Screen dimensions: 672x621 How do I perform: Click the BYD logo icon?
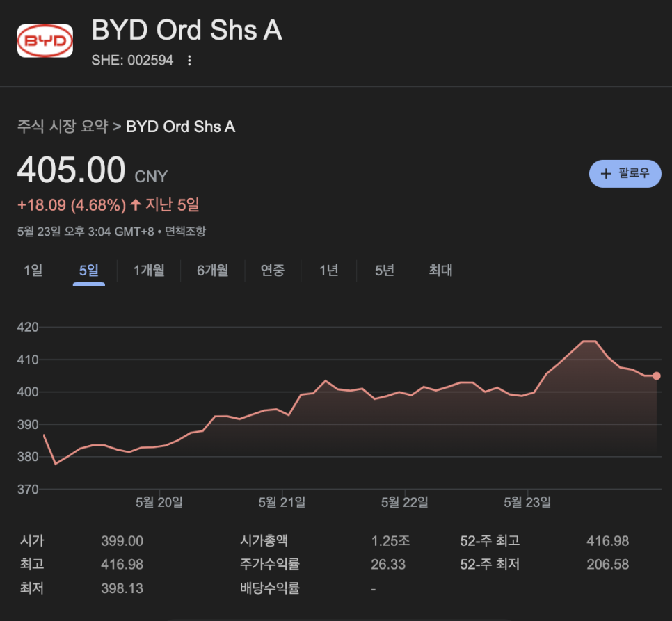pyautogui.click(x=45, y=41)
